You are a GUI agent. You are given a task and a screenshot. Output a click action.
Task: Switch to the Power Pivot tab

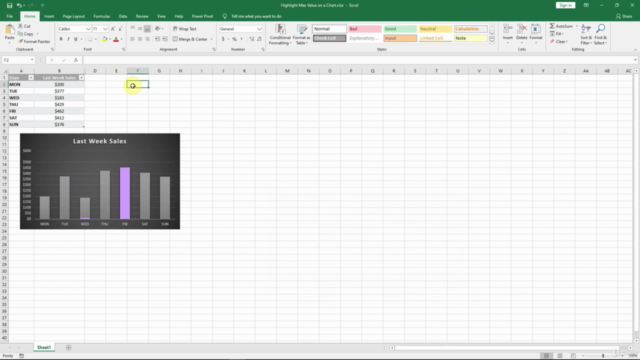[202, 16]
